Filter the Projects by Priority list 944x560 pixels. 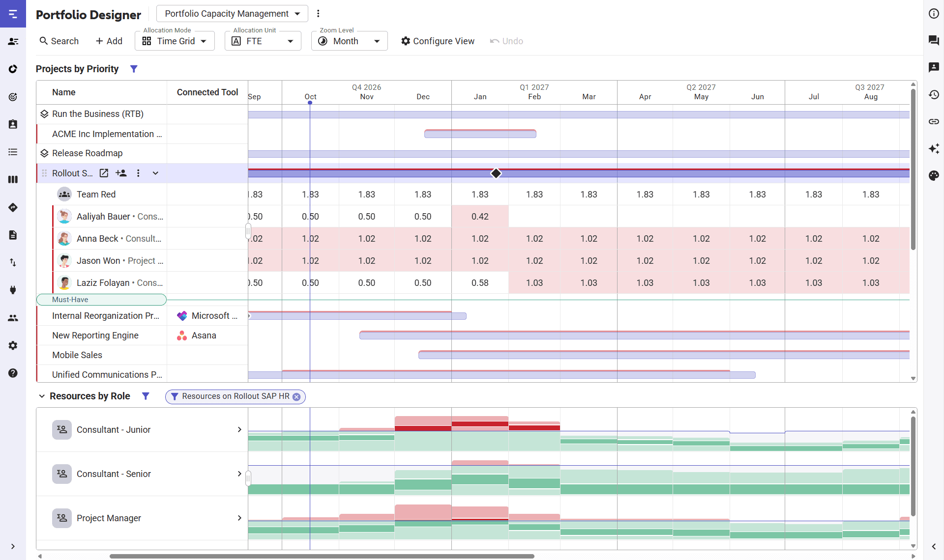tap(134, 69)
